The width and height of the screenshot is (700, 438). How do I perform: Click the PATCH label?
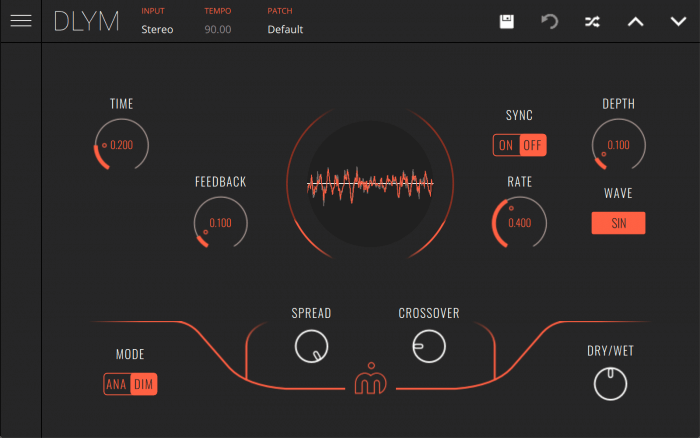click(280, 11)
